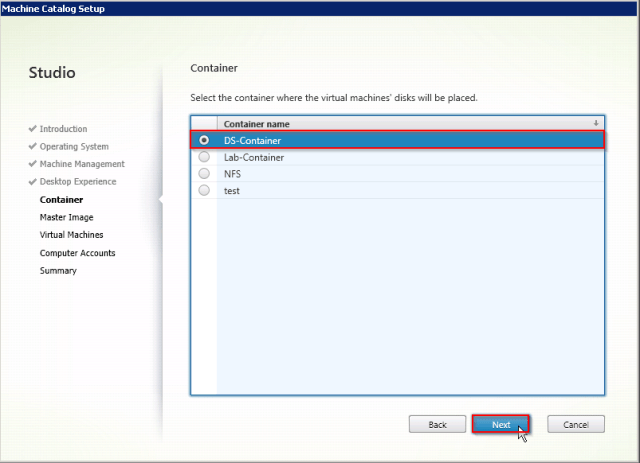
Task: Click the checkmark icon beside Introduction
Action: point(33,129)
